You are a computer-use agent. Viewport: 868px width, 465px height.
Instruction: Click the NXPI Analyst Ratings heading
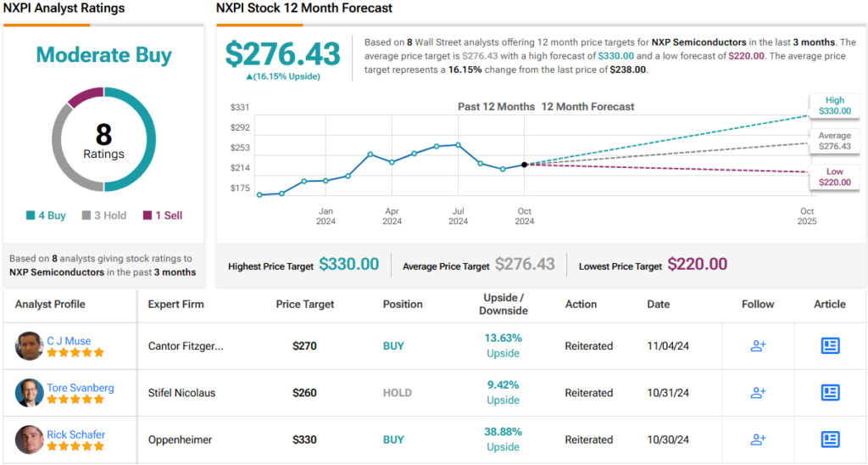[x=64, y=8]
